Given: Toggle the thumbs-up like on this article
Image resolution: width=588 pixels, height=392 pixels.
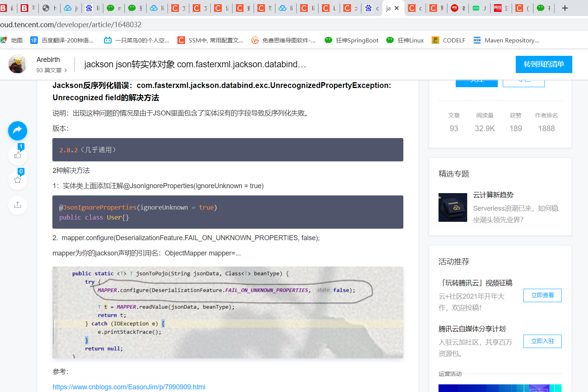Looking at the screenshot, I should [17, 155].
